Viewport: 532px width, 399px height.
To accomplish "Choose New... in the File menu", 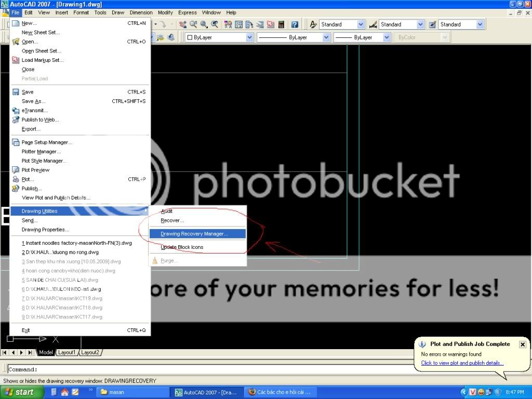I will 80,23.
